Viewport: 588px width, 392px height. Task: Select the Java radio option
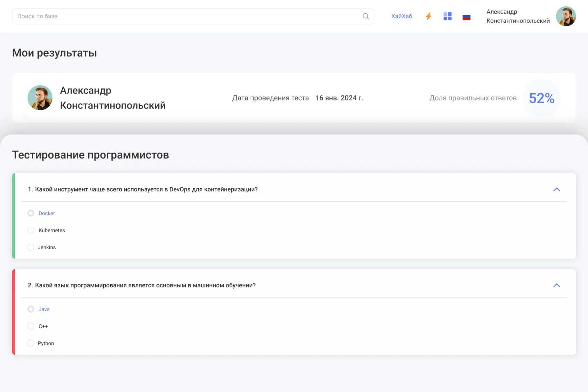coord(31,309)
